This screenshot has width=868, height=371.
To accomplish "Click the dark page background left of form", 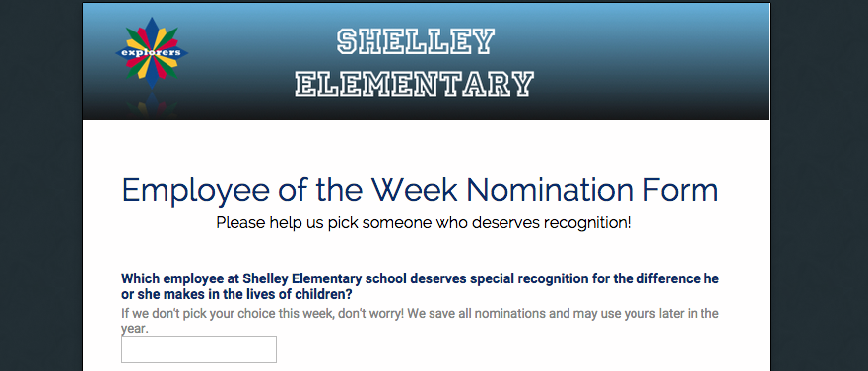I will pos(41,186).
